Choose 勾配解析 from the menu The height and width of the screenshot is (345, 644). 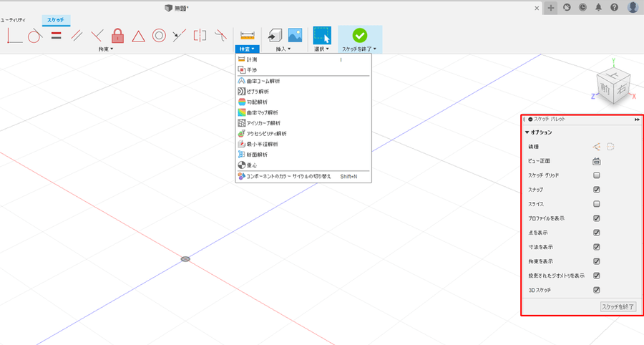(303, 102)
